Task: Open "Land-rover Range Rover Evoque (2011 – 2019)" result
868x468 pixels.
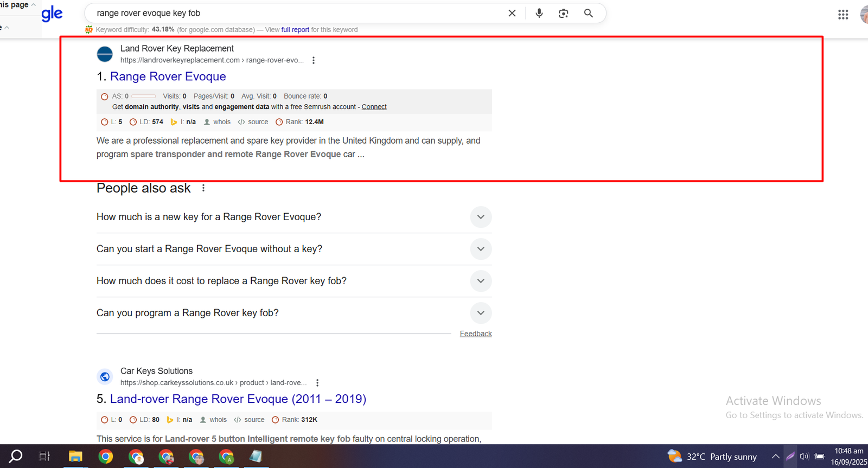Action: click(238, 399)
